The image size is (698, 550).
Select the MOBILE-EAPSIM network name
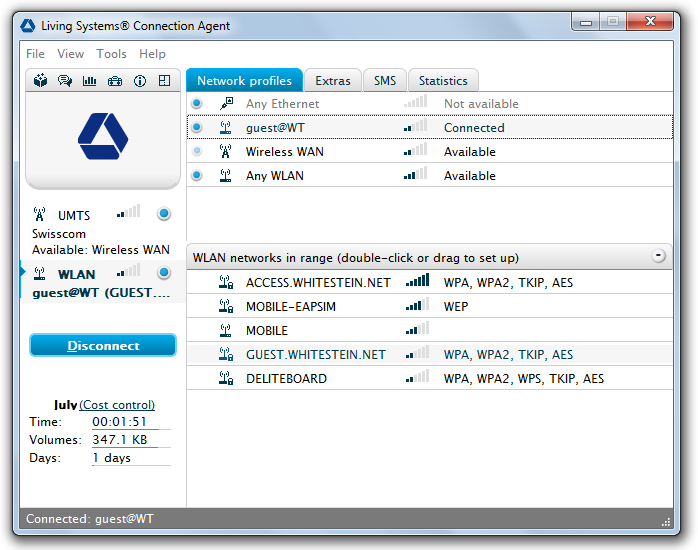291,307
